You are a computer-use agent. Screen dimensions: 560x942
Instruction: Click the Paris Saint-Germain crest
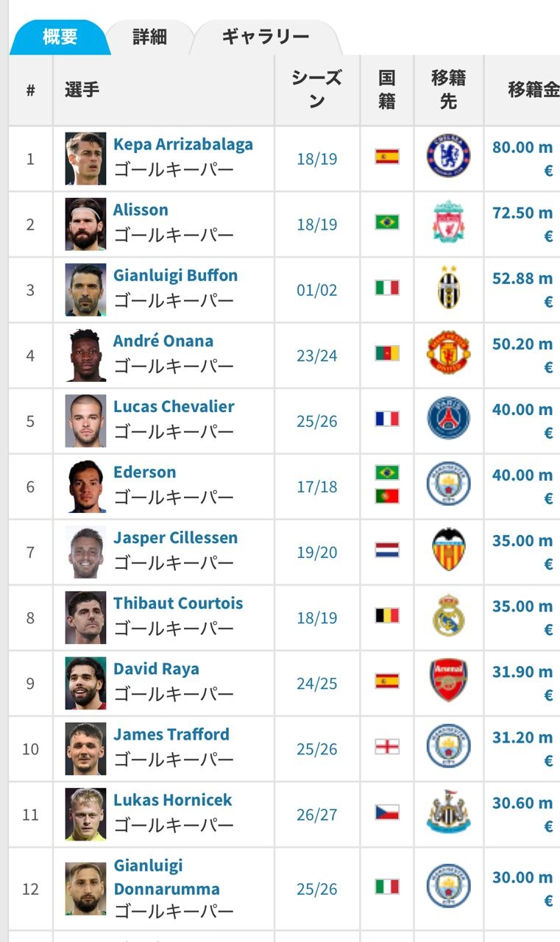(448, 418)
